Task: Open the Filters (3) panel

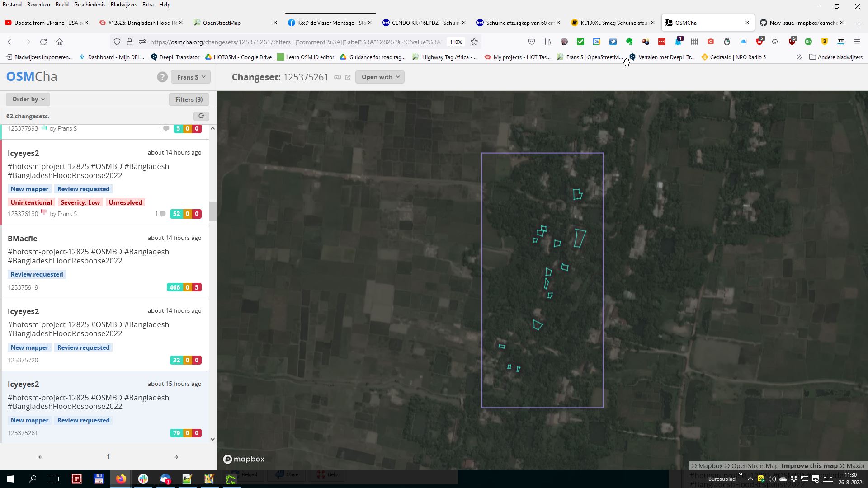Action: 189,99
